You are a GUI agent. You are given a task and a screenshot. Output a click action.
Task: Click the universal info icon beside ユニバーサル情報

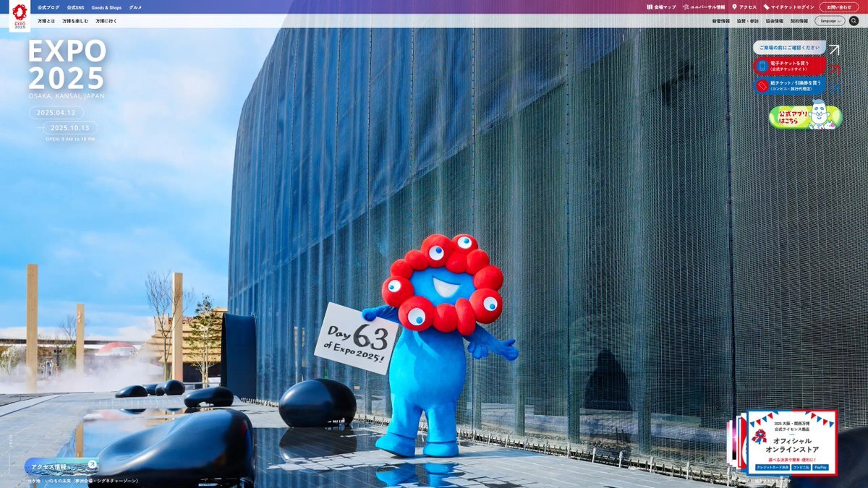(x=685, y=7)
